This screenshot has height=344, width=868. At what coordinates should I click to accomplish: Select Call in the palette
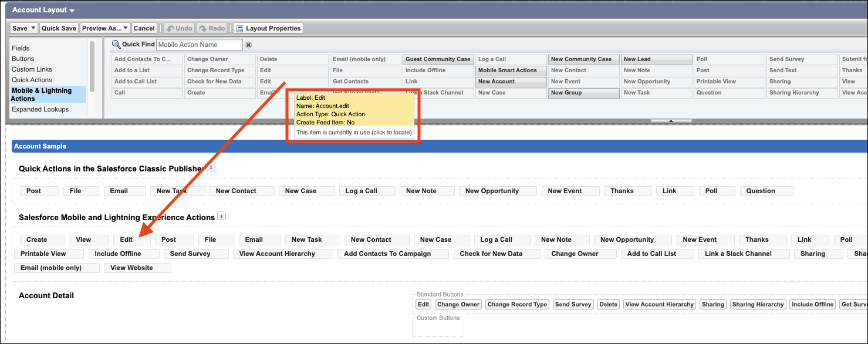coord(147,93)
